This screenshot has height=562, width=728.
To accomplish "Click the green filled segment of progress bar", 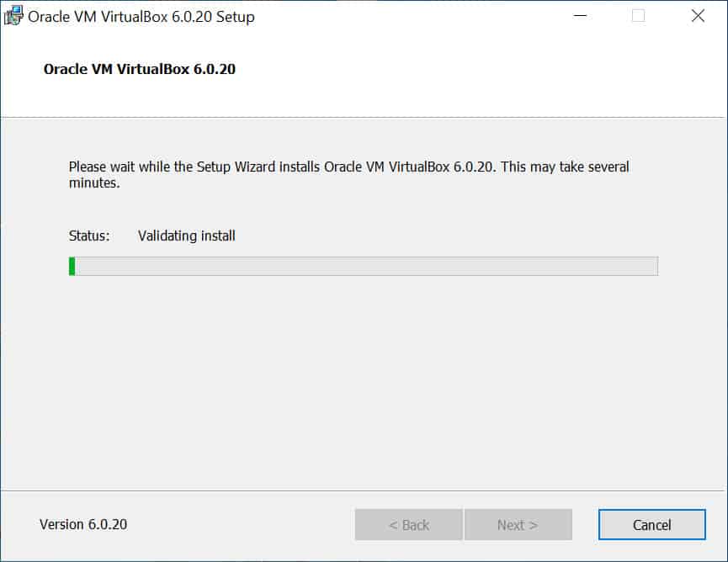I will (72, 267).
